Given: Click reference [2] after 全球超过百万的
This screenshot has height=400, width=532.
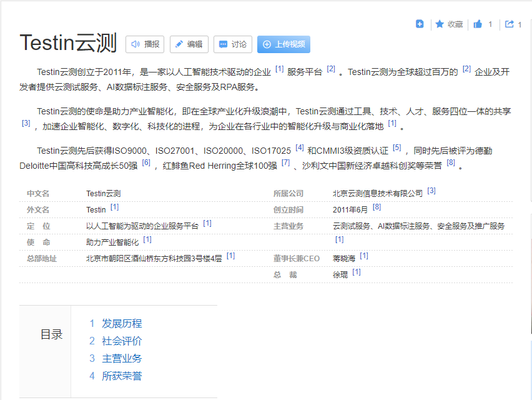Looking at the screenshot, I should 466,69.
